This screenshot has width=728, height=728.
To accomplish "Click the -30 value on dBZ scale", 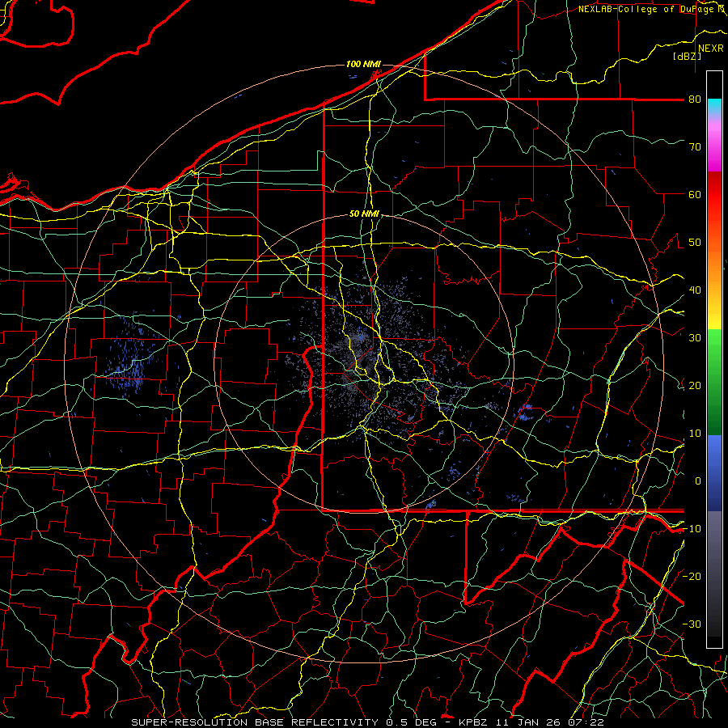I will [x=692, y=624].
